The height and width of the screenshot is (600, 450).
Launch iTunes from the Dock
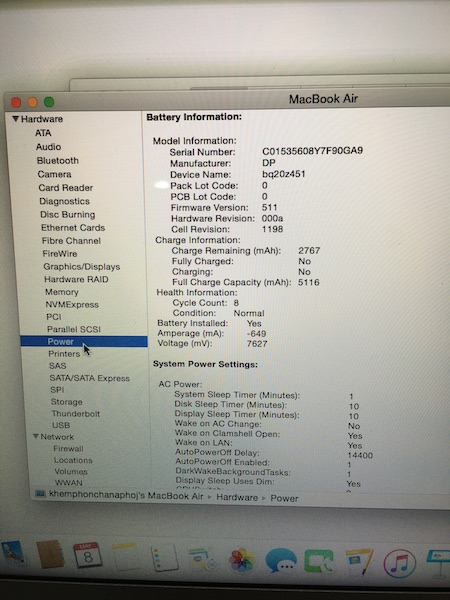point(399,563)
